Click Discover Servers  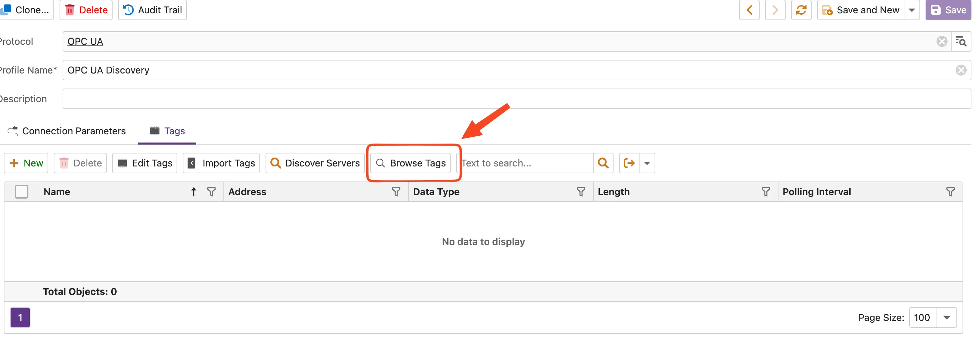(314, 163)
